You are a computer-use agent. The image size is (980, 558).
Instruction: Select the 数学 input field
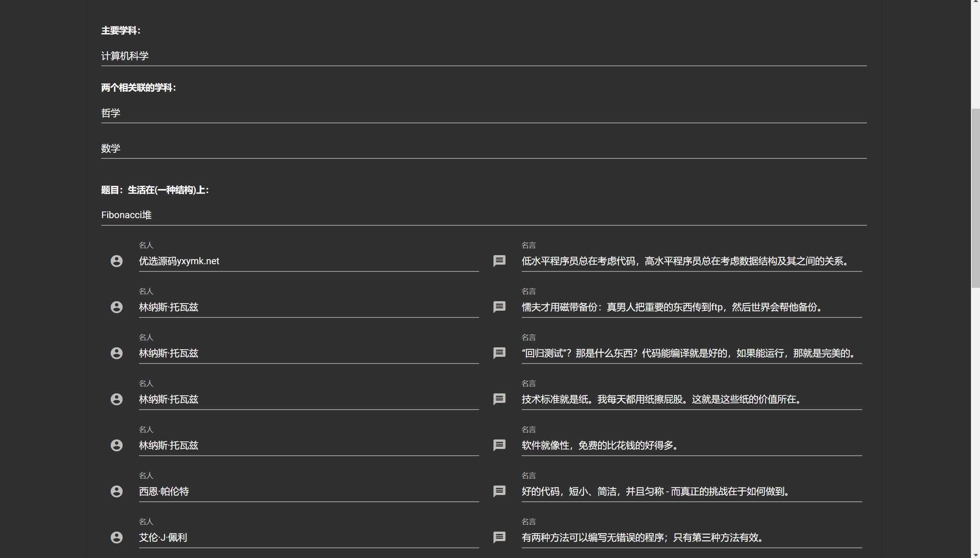[x=483, y=148]
